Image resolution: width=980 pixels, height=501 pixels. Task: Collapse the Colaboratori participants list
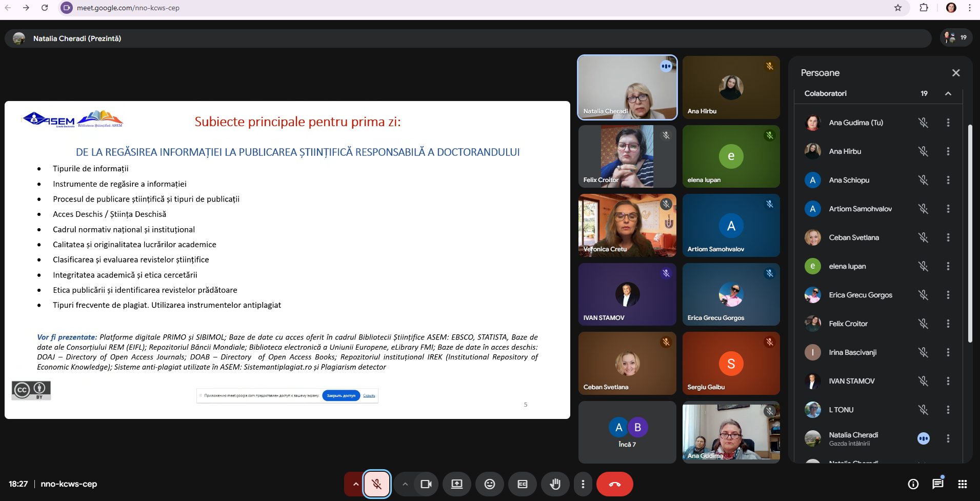(948, 93)
